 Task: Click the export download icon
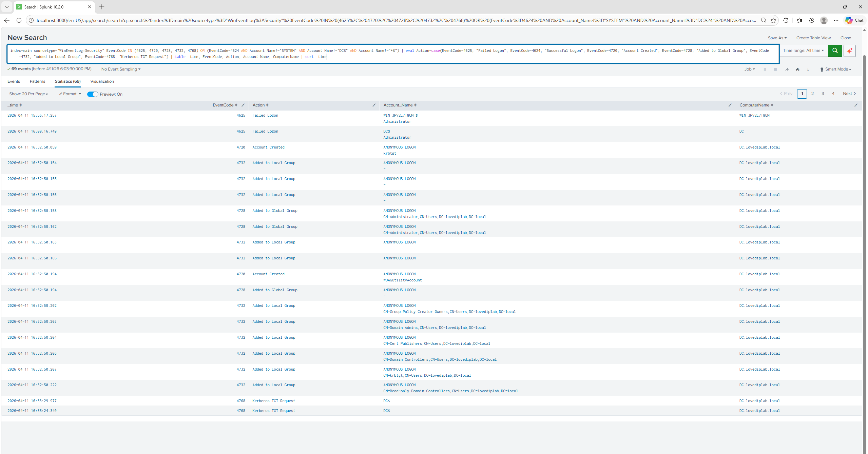808,70
